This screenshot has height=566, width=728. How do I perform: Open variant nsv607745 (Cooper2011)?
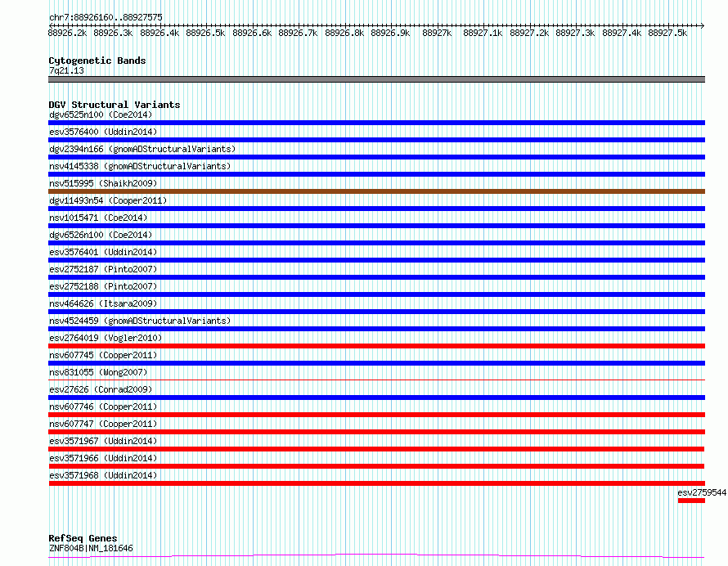click(x=103, y=355)
